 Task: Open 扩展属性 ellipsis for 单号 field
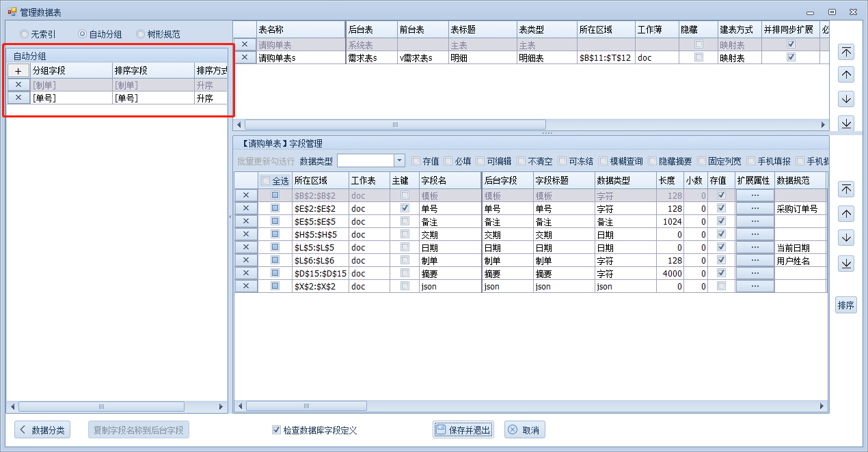[755, 208]
